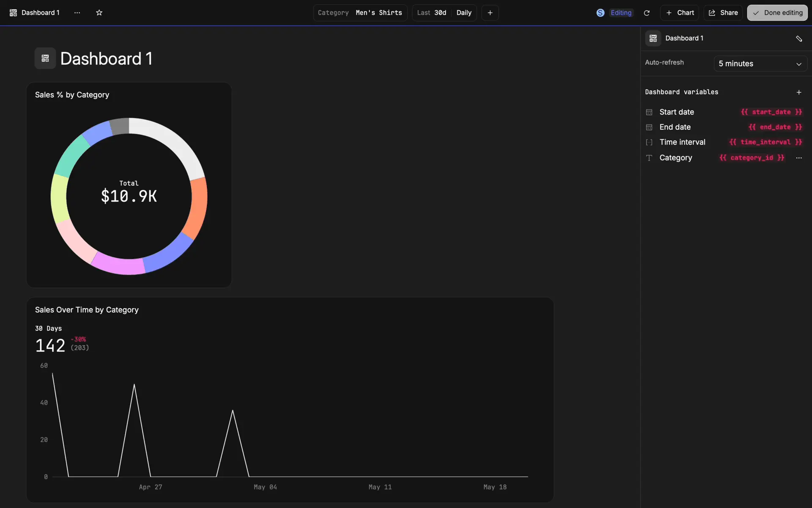The image size is (812, 508).
Task: Add a new Chart
Action: [679, 13]
